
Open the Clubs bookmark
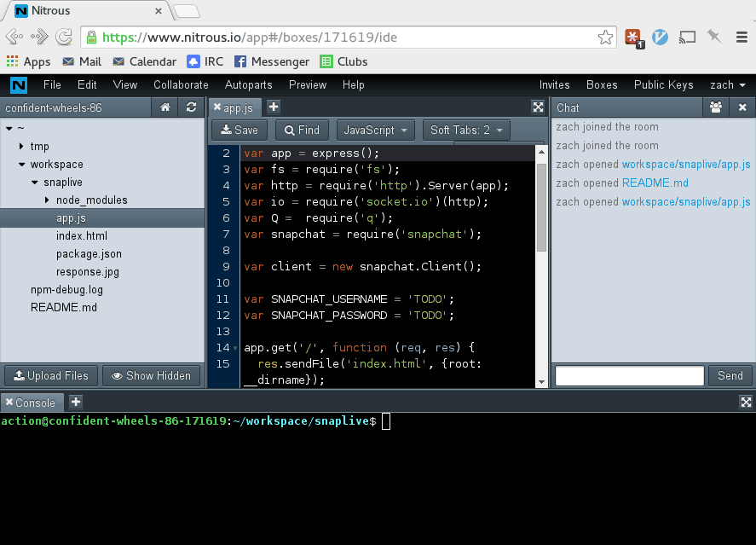pos(343,61)
